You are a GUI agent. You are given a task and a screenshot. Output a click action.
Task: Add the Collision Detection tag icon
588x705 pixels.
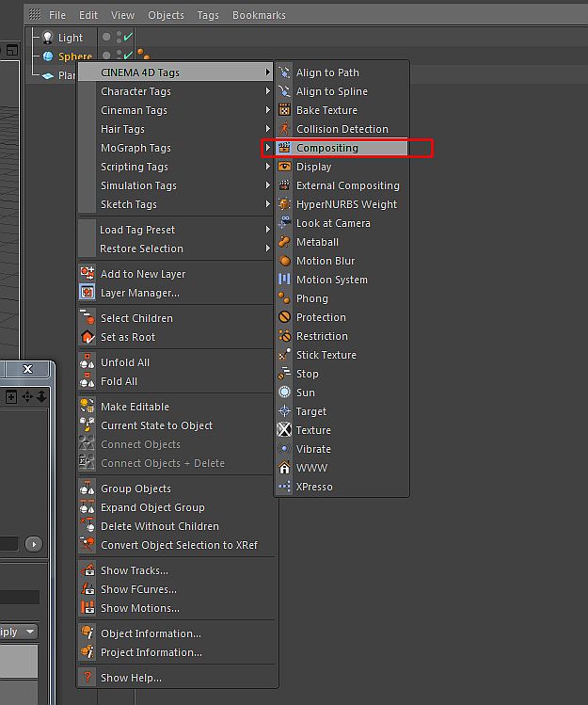tap(284, 129)
